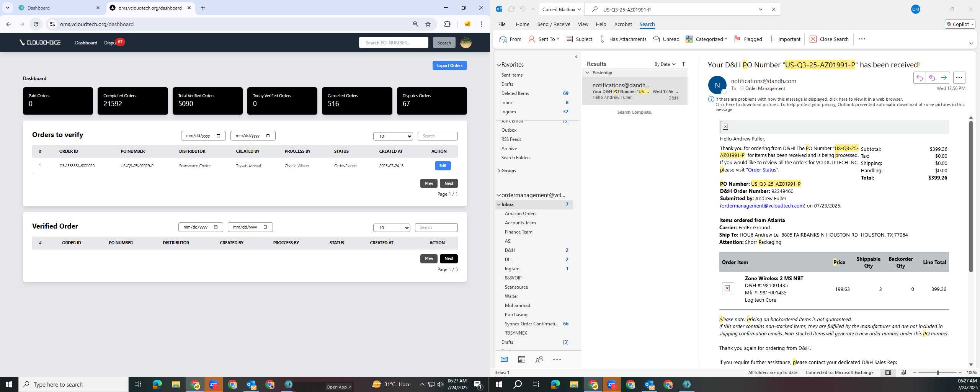
Task: Click the Export Orders button
Action: pyautogui.click(x=449, y=65)
